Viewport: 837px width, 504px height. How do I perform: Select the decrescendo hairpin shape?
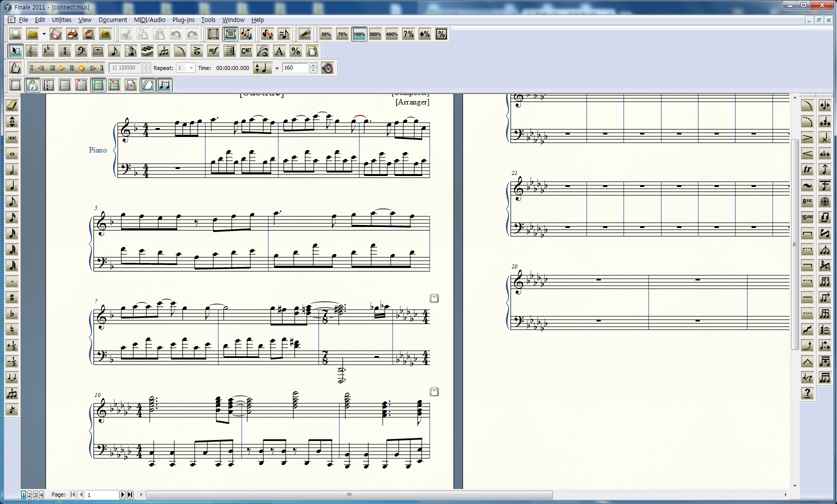(x=807, y=137)
